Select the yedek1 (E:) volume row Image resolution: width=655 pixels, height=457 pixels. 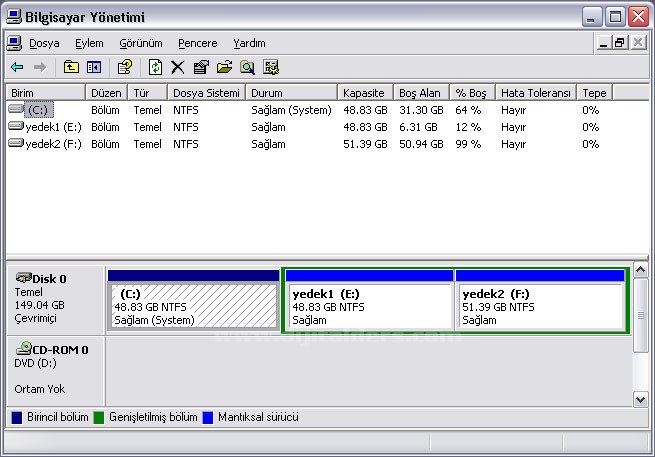(x=45, y=127)
